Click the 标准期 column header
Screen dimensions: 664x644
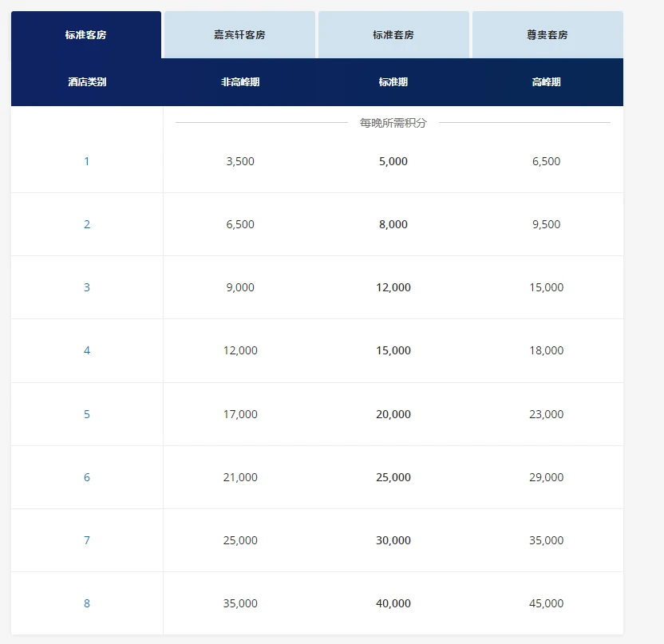pyautogui.click(x=393, y=81)
